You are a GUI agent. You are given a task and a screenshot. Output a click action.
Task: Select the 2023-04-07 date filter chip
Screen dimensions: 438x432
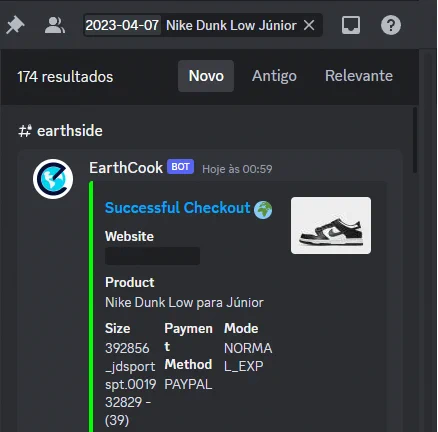pos(122,25)
